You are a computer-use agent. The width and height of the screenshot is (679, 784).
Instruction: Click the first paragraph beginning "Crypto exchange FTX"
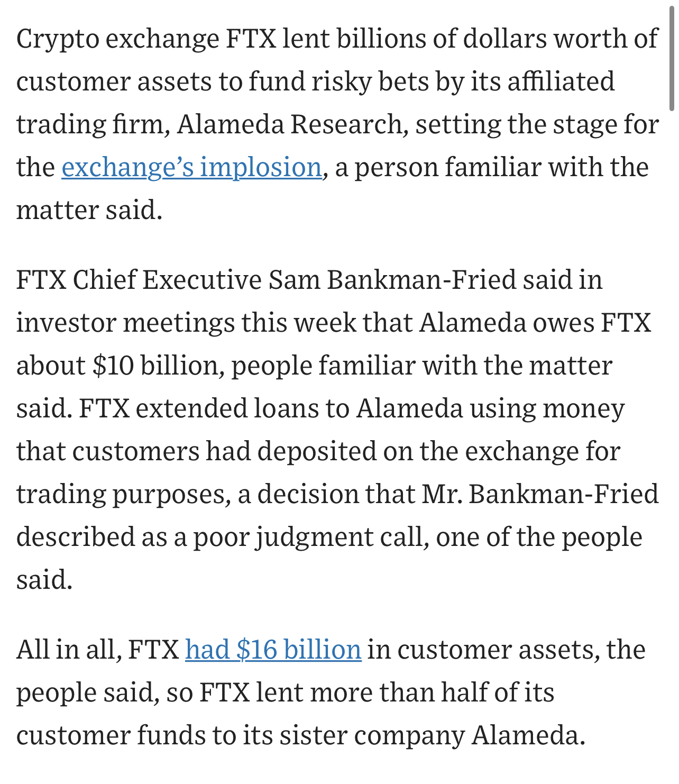[x=337, y=124]
